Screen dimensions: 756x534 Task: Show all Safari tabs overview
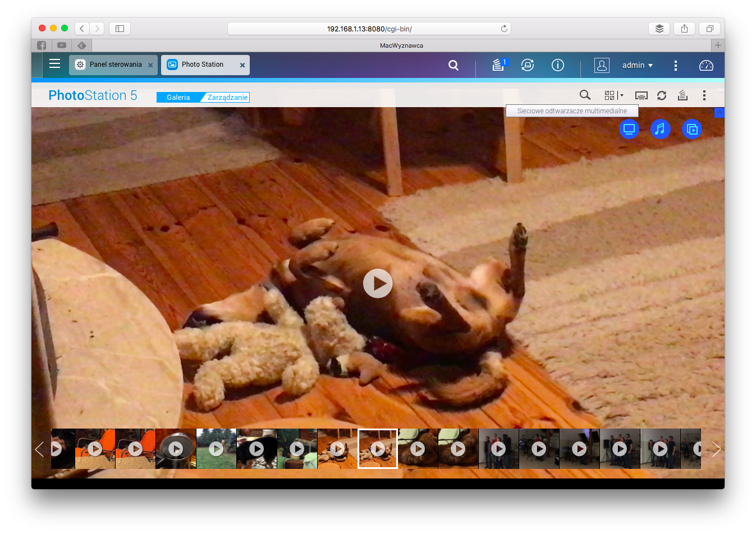pyautogui.click(x=709, y=29)
